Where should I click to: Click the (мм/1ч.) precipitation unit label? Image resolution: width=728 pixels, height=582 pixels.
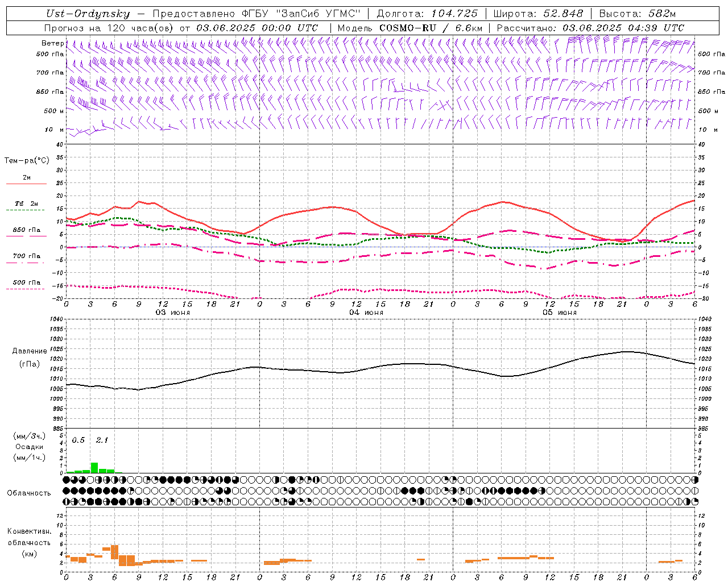click(30, 458)
